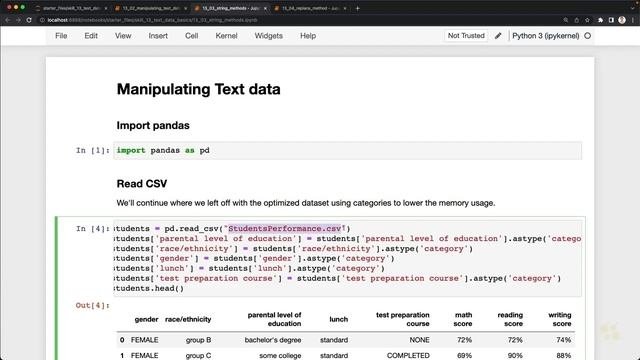Click StudentsPerformance.csv in the code
Image resolution: width=640 pixels, height=360 pixels.
284,229
